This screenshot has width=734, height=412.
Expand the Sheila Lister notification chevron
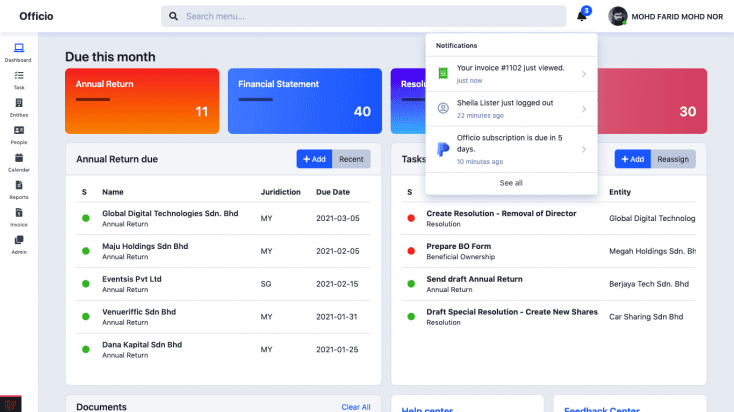584,109
